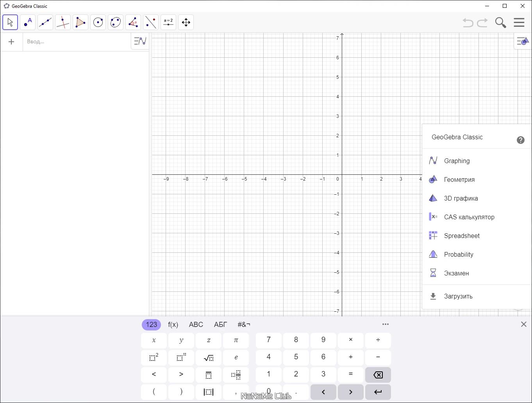Viewport: 532px width, 403px height.
Task: Open help in GeoGebra Classic panel
Action: tap(520, 140)
